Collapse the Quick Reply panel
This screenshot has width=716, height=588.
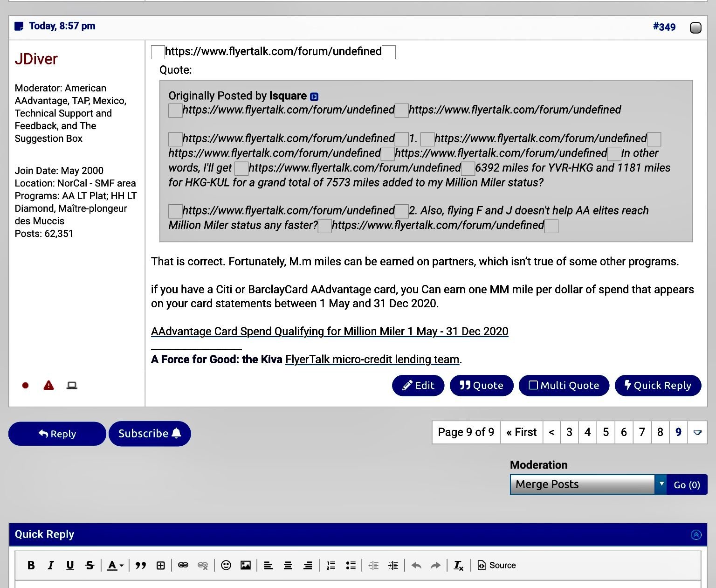695,534
